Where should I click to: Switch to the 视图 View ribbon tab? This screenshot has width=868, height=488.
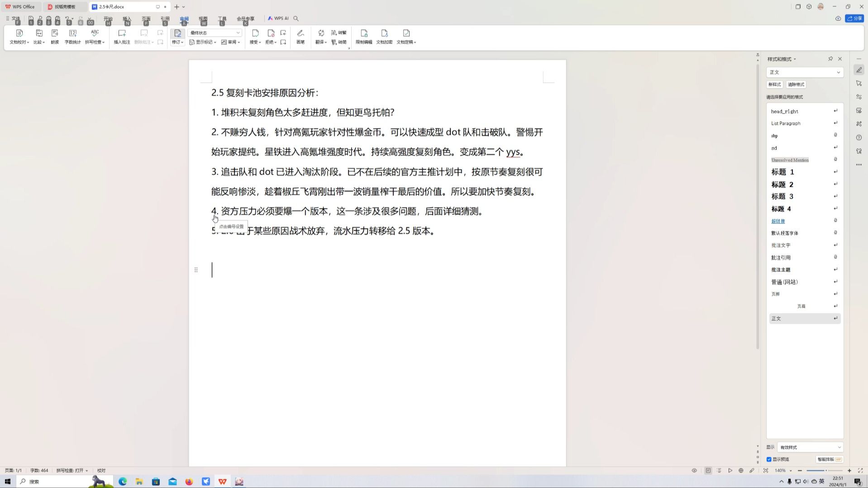pyautogui.click(x=203, y=19)
